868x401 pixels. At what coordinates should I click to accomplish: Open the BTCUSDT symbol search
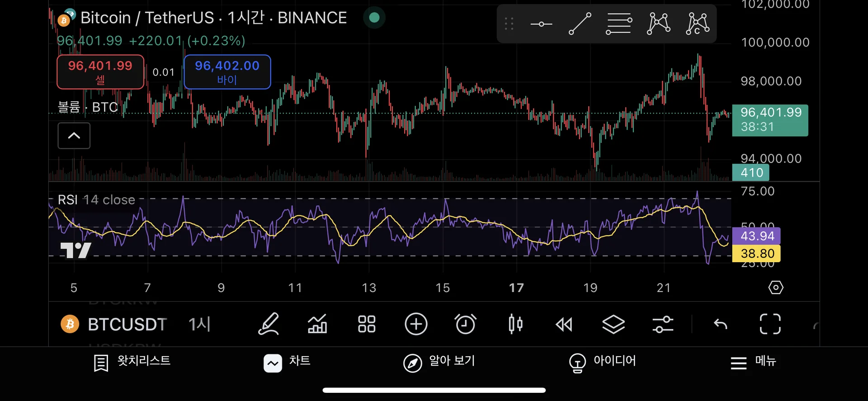[127, 324]
